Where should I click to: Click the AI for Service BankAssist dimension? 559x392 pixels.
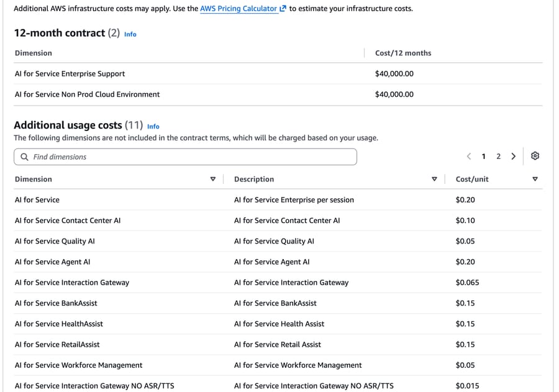[x=56, y=303]
